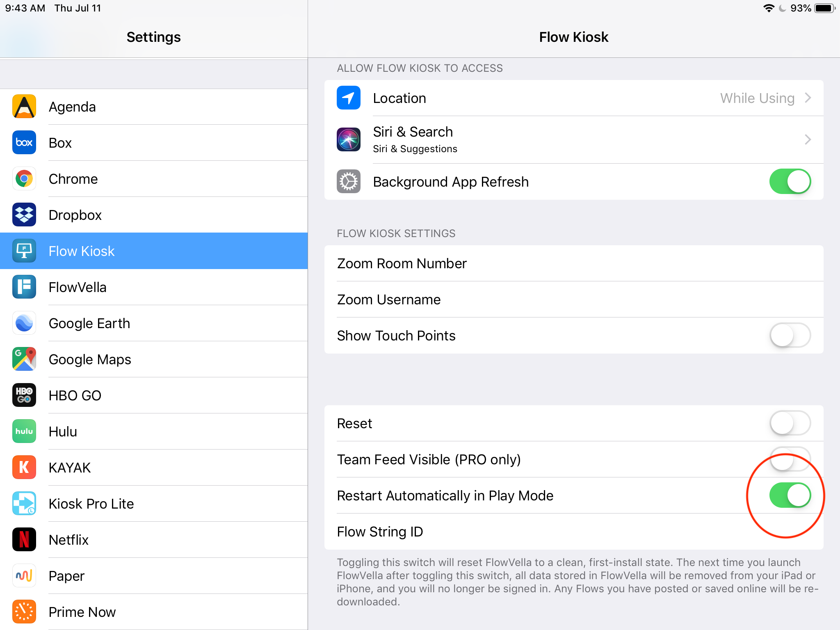
Task: Tap the Background App Refresh gear icon
Action: pos(349,181)
